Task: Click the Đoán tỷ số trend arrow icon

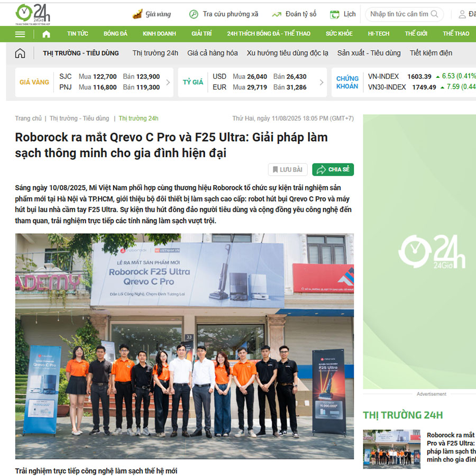Action: [x=277, y=14]
